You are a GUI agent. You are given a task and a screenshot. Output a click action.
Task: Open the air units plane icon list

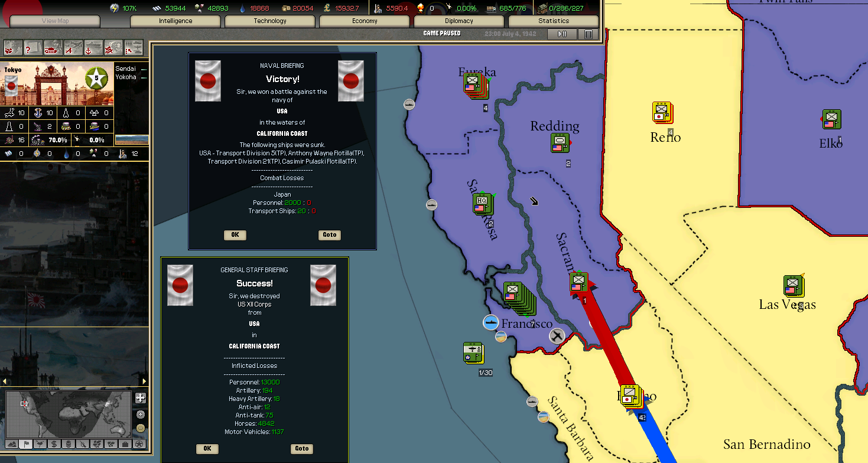click(x=73, y=48)
